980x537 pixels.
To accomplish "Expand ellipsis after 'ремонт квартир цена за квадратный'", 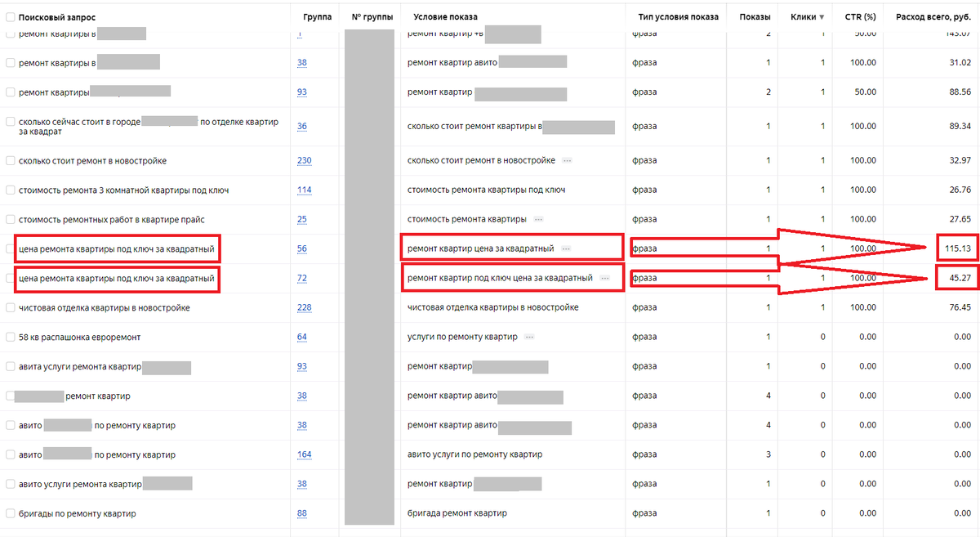I will 566,248.
